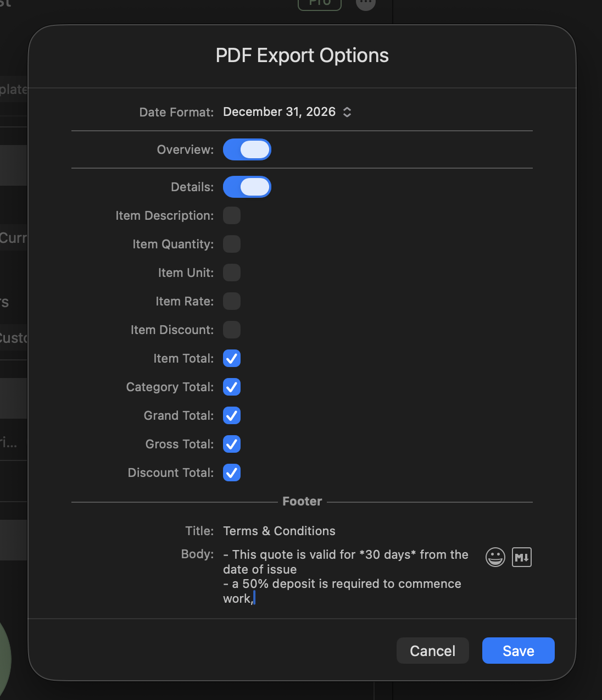Enable the Item Quantity checkbox
The width and height of the screenshot is (602, 700).
(x=232, y=244)
